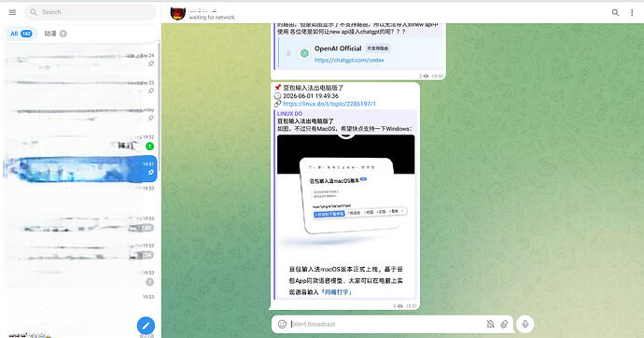This screenshot has width=644, height=338.
Task: Click the OpenAI logo in the link preview
Action: tap(304, 53)
